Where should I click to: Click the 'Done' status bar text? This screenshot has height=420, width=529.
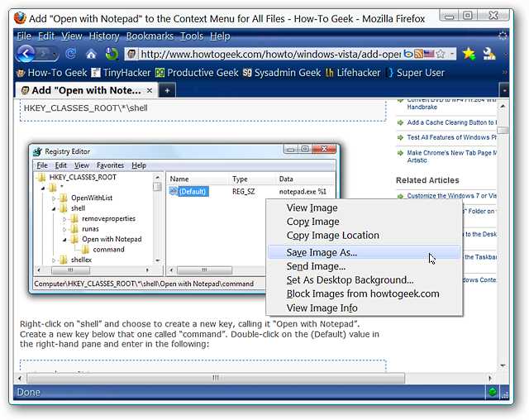pos(28,393)
